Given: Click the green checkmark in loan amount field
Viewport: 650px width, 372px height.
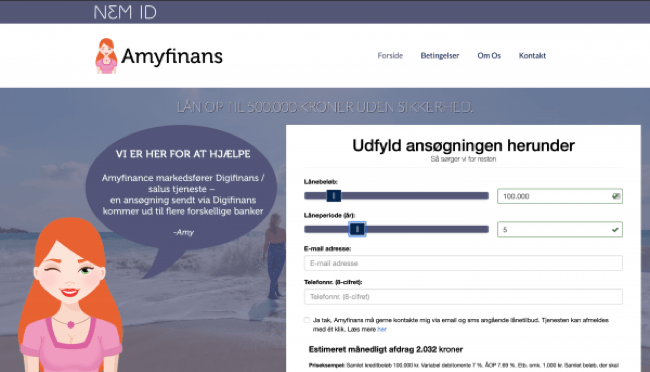Looking at the screenshot, I should coord(616,196).
